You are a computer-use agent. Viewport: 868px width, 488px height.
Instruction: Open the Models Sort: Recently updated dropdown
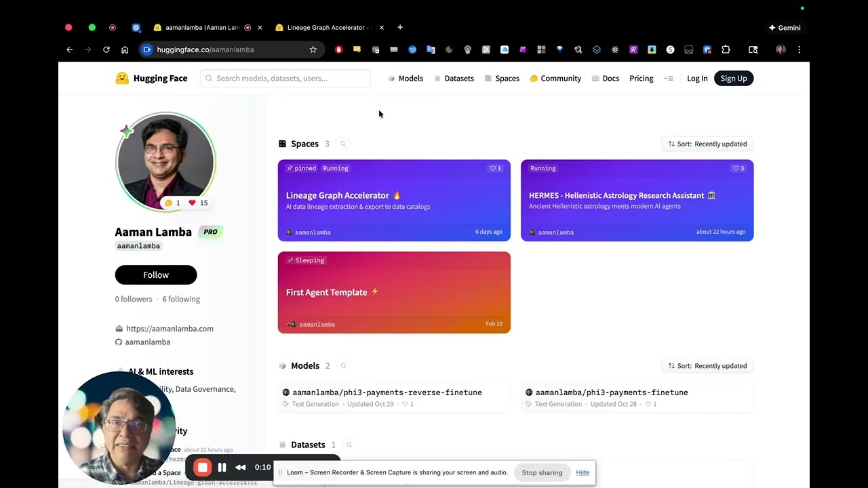click(707, 365)
